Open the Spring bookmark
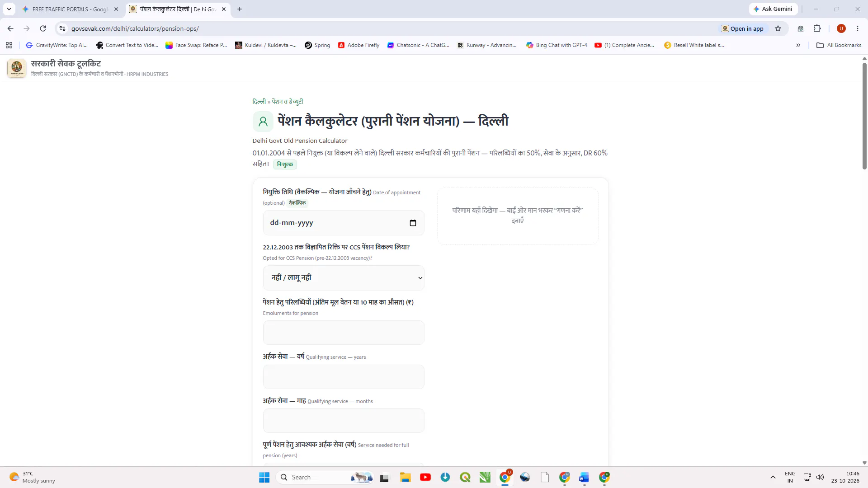Image resolution: width=868 pixels, height=488 pixels. [317, 45]
